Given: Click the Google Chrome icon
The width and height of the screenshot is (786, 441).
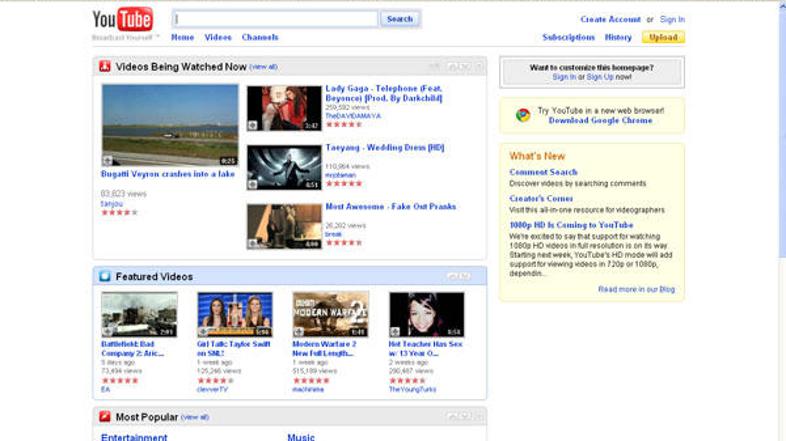Looking at the screenshot, I should click(x=522, y=115).
